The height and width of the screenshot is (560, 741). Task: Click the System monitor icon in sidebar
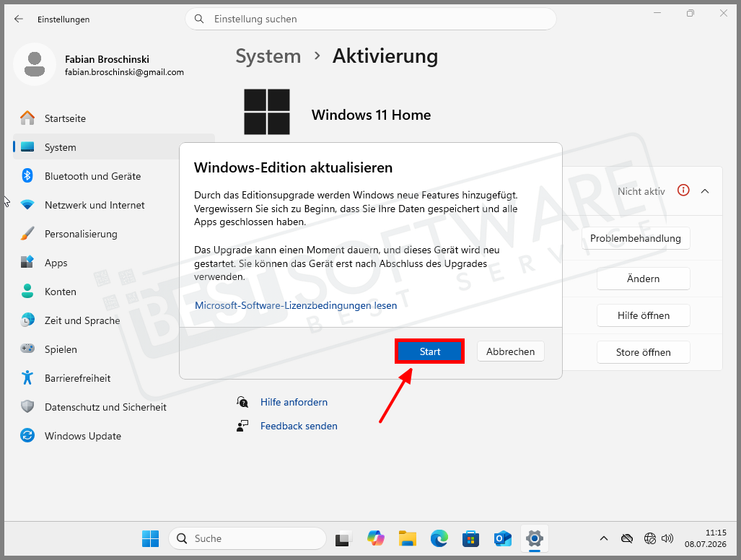pyautogui.click(x=27, y=147)
